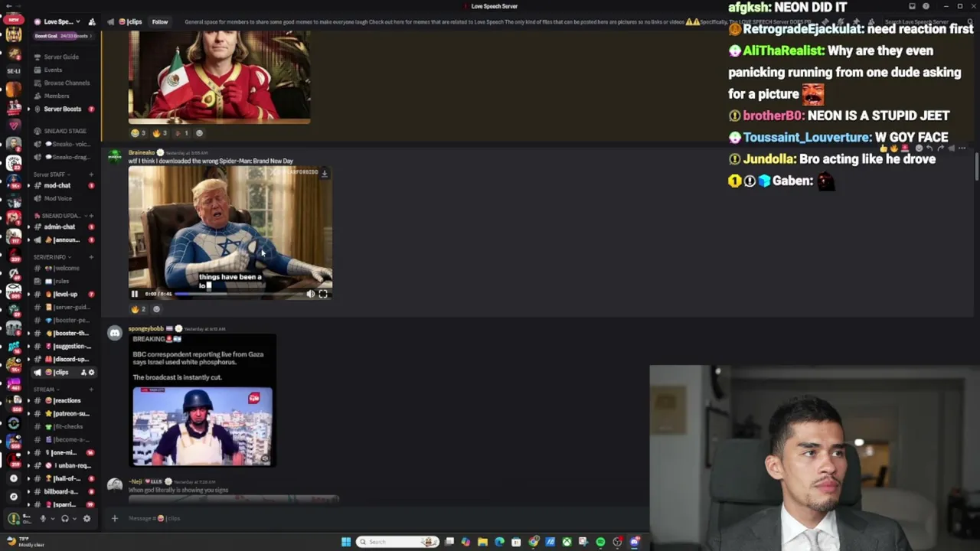Open the video in fullscreen mode

click(x=323, y=294)
